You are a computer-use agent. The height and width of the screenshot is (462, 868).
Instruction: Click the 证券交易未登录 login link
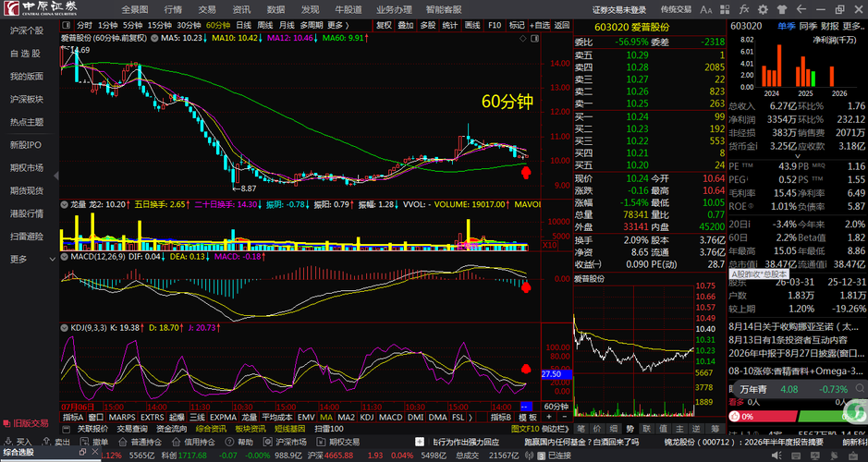coord(619,10)
